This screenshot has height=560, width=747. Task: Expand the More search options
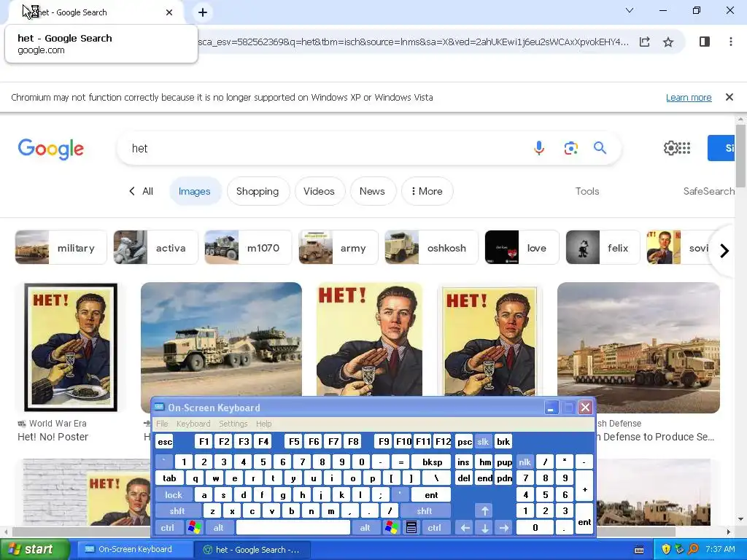pos(427,191)
